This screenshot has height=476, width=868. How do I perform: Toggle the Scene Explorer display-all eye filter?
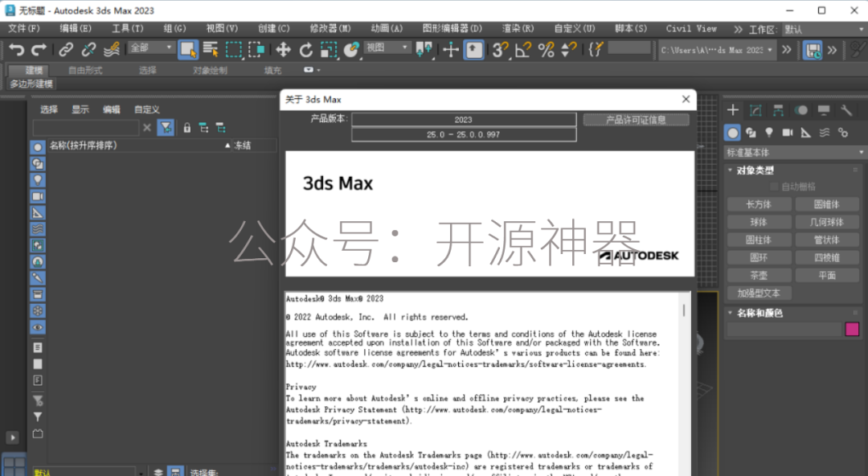[x=38, y=327]
